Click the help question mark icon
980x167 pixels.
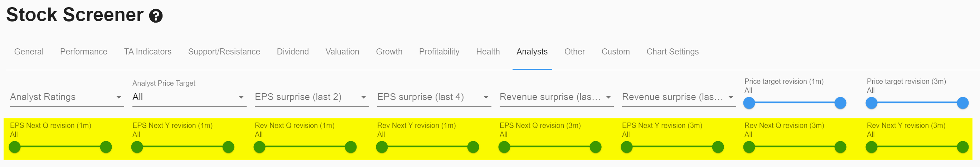156,16
